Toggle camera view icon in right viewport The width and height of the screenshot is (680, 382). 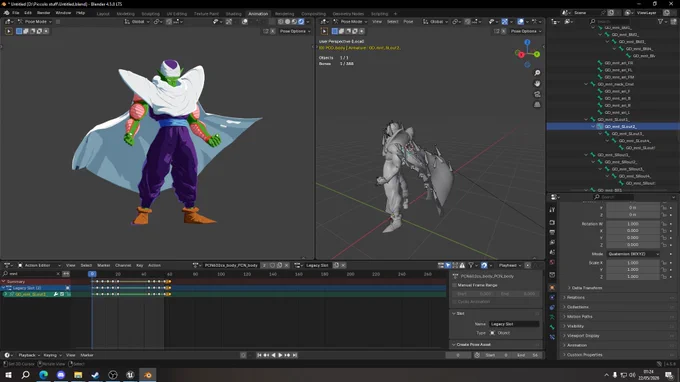coord(537,94)
